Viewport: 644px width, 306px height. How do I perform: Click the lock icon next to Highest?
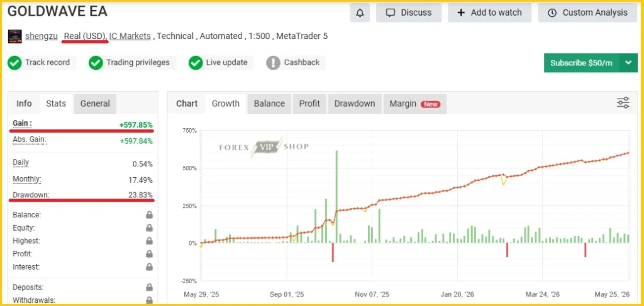149,241
